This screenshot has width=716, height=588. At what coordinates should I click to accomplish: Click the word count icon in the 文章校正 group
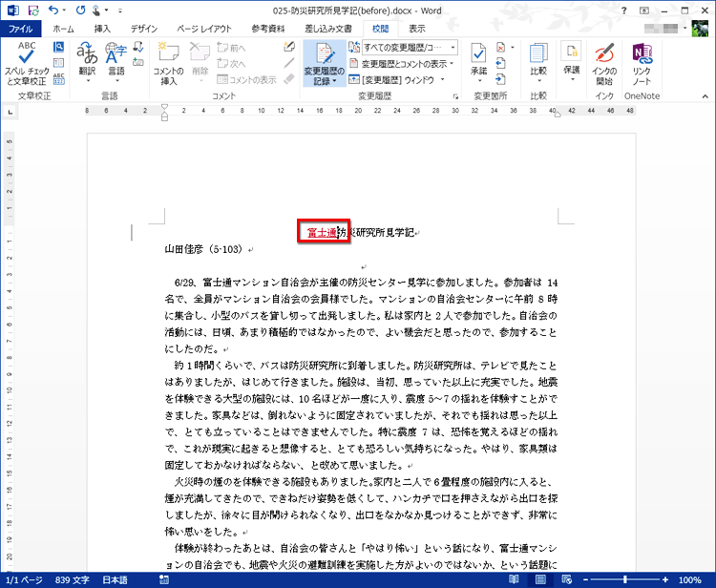tap(58, 78)
